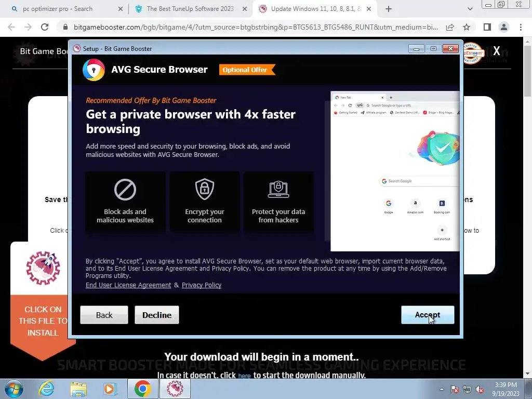532x399 pixels.
Task: Minimize the Bit Game Booster setup window
Action: click(x=416, y=49)
